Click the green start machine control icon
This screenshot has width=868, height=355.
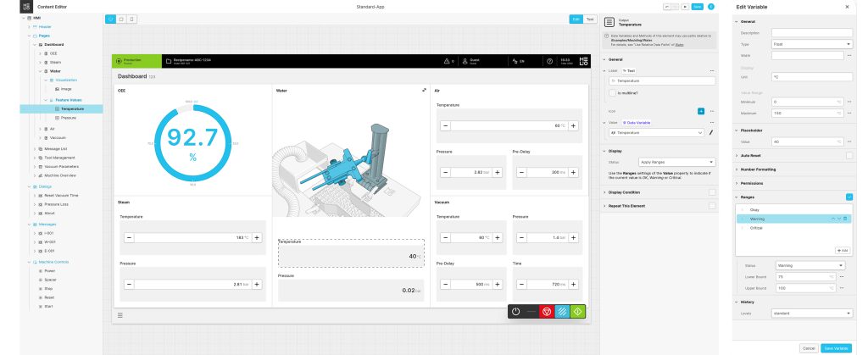click(576, 311)
